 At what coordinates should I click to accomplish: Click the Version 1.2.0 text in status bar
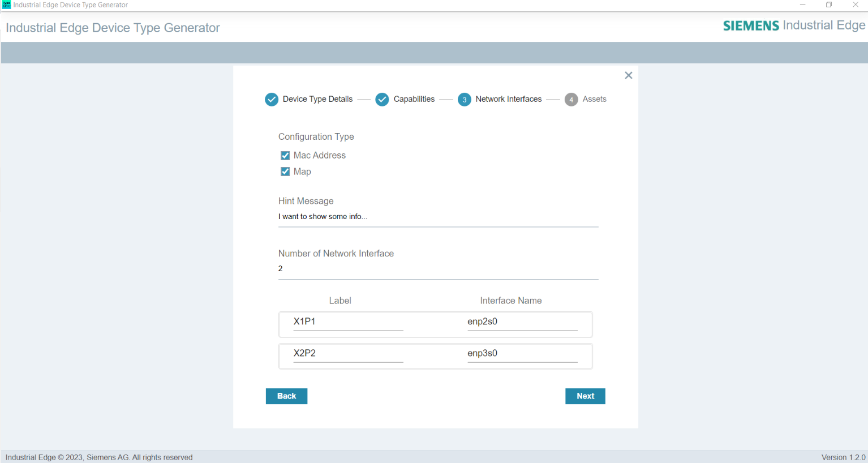844,457
